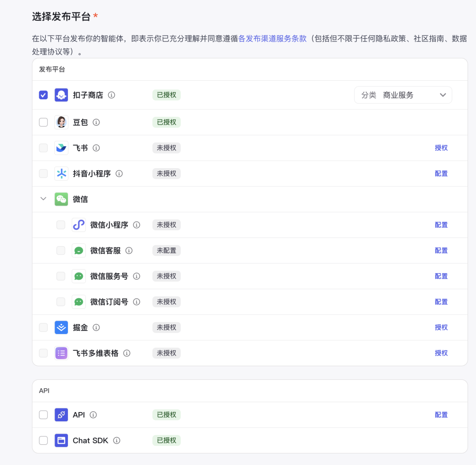The width and height of the screenshot is (476, 465).
Task: Click 授权 for 飞书多维表格
Action: (x=441, y=353)
